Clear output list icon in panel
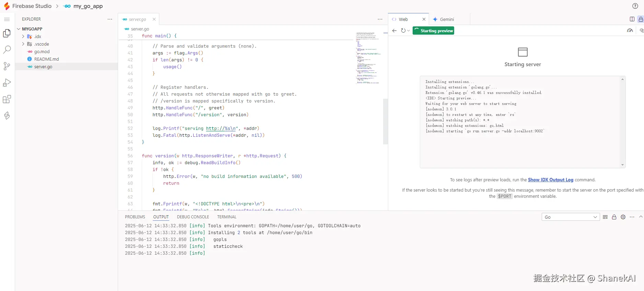 pyautogui.click(x=605, y=217)
